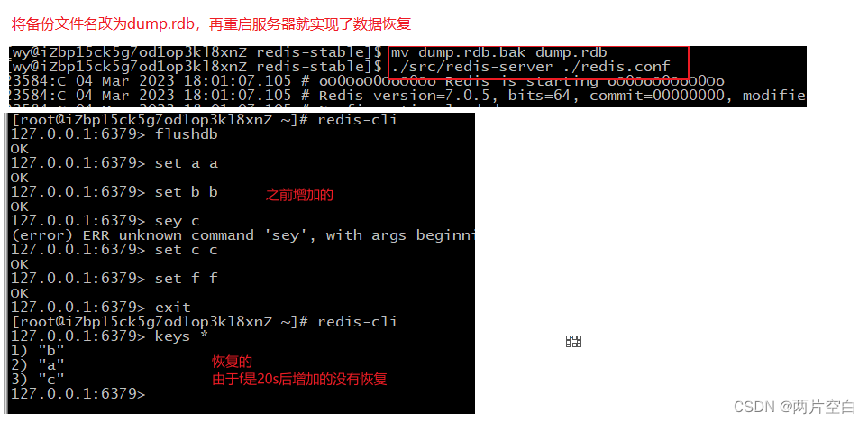Click the set a a command line
The height and width of the screenshot is (423, 868).
[114, 163]
